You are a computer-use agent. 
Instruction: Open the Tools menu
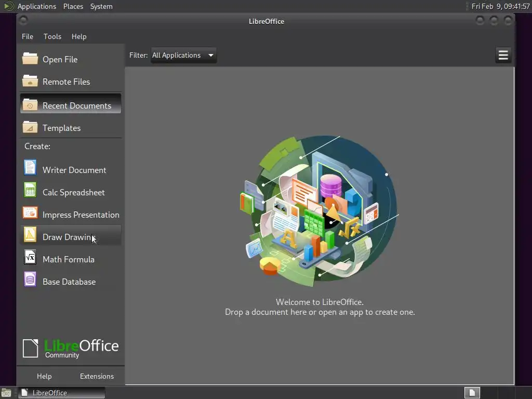click(x=52, y=36)
